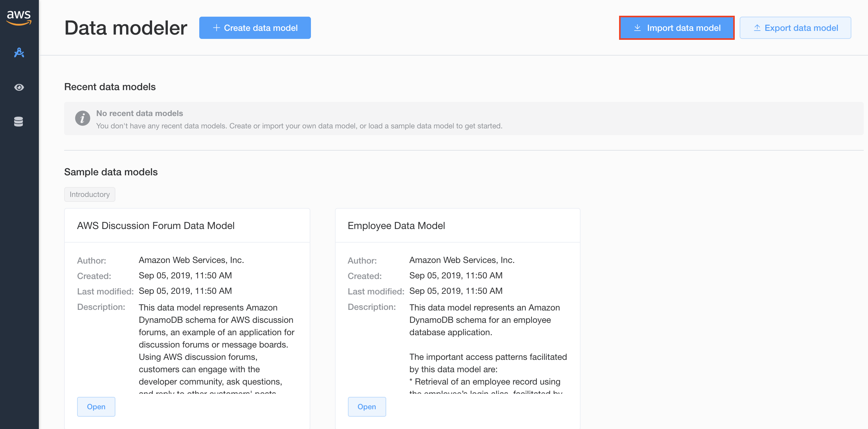
Task: Select the Introductory tag
Action: coord(90,194)
